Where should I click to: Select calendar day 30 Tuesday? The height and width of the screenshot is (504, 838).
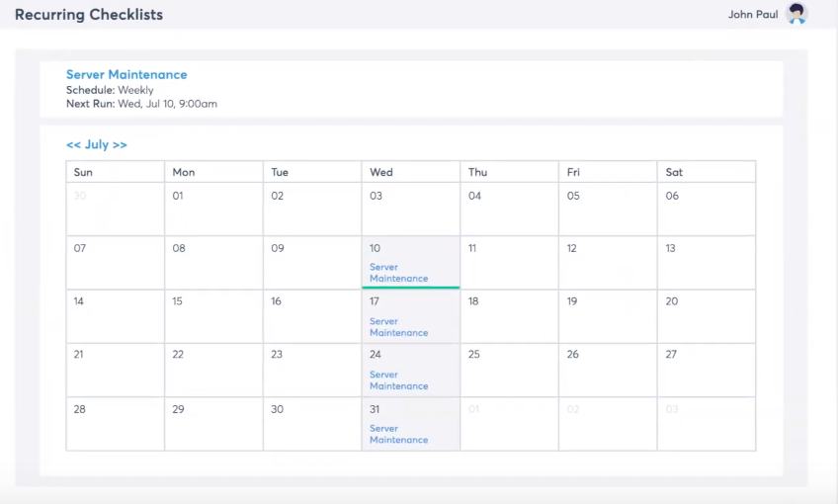pos(312,424)
